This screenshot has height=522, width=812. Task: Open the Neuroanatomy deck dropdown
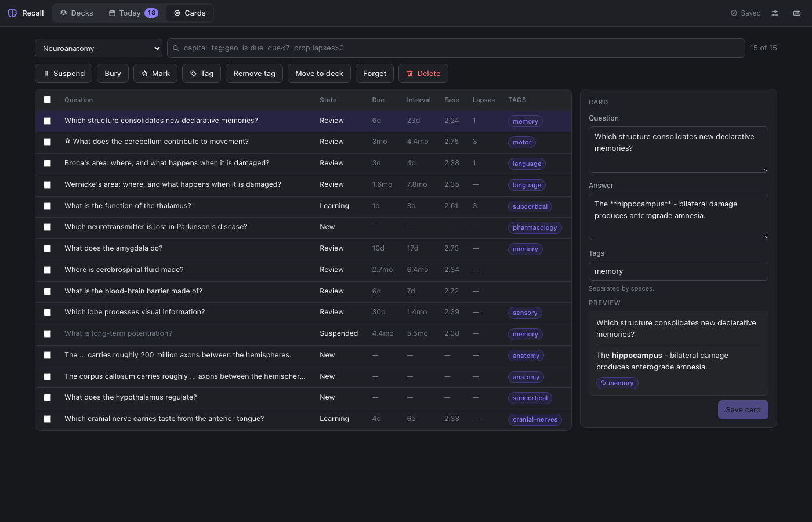pos(99,48)
